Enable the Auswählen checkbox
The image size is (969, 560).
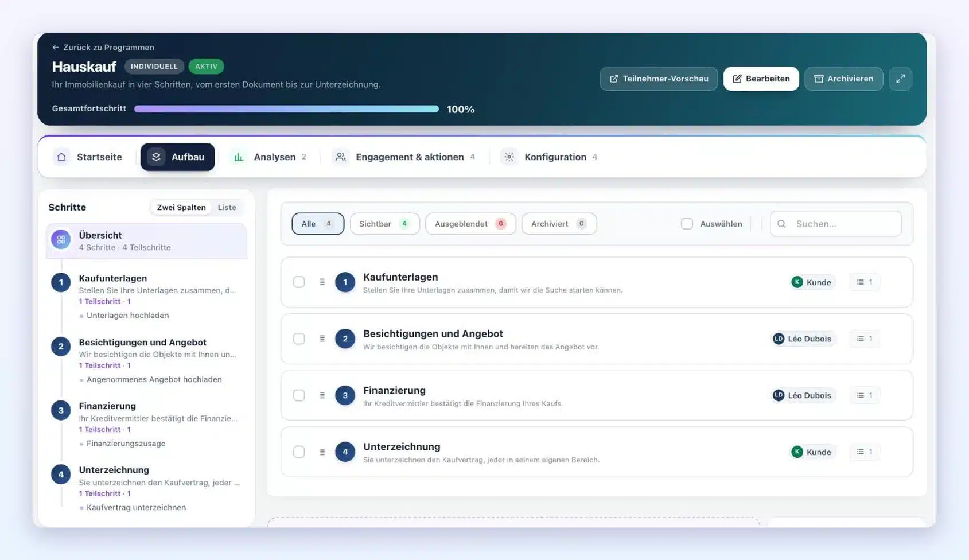pos(687,224)
